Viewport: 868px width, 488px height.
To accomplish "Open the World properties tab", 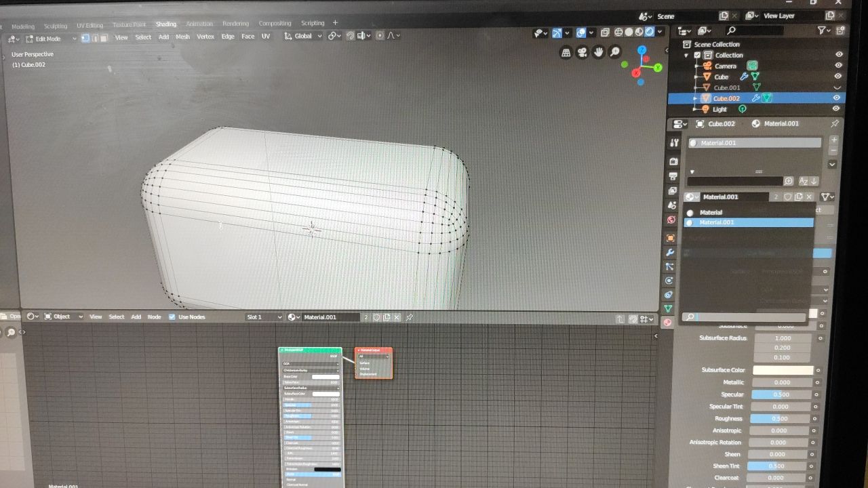I will tap(671, 220).
